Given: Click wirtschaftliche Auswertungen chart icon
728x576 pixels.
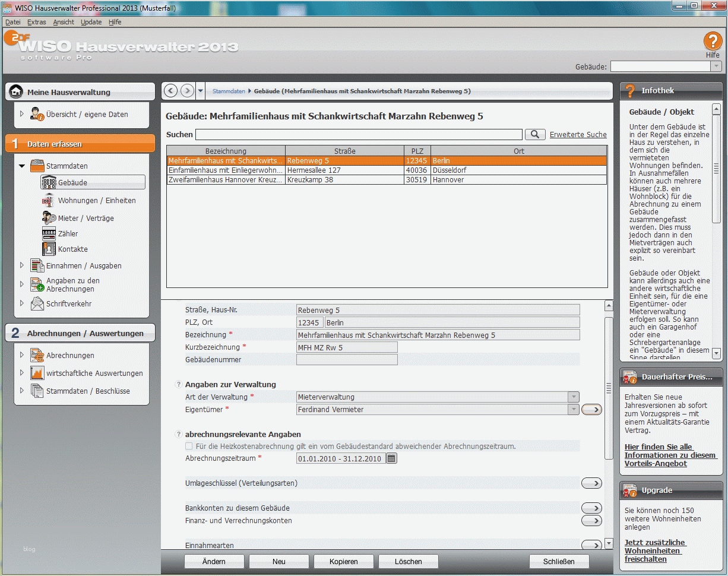Looking at the screenshot, I should pos(37,373).
